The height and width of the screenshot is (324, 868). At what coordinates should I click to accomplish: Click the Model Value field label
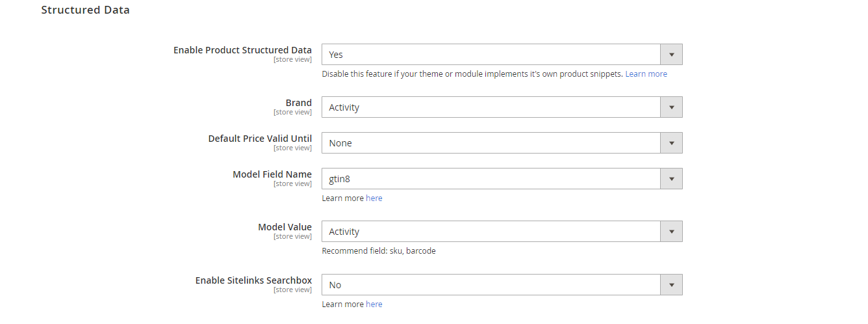tap(285, 227)
